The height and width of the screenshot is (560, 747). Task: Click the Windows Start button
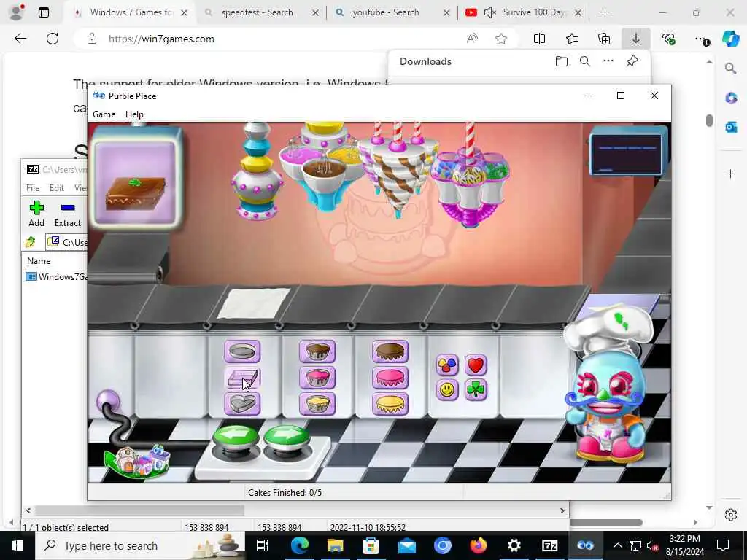tap(18, 545)
